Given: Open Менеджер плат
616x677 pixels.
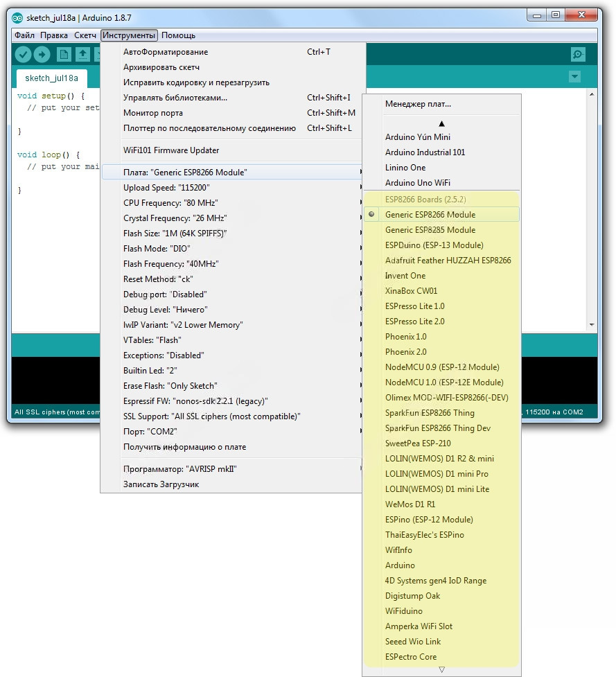Looking at the screenshot, I should point(418,104).
